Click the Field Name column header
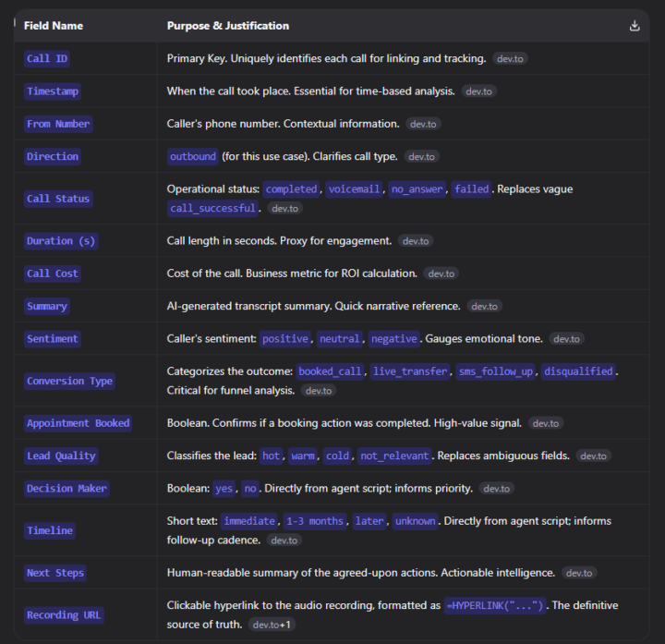This screenshot has width=665, height=644. [54, 26]
